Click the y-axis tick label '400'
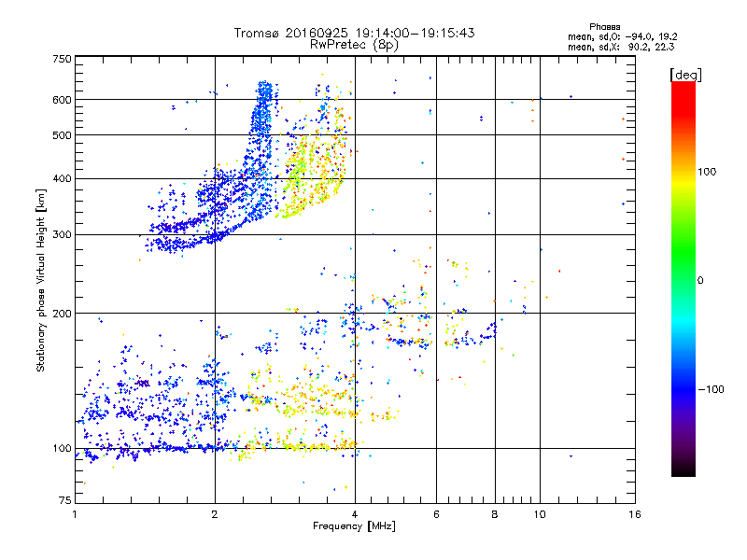 [x=62, y=178]
